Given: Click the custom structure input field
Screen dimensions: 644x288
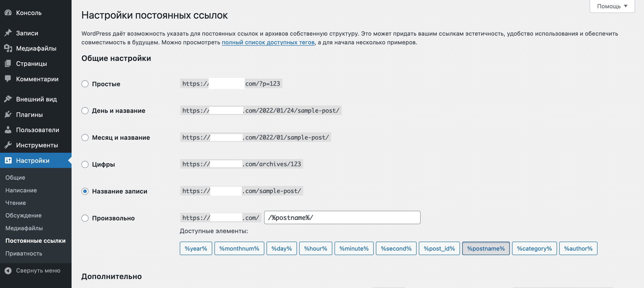Looking at the screenshot, I should (342, 217).
